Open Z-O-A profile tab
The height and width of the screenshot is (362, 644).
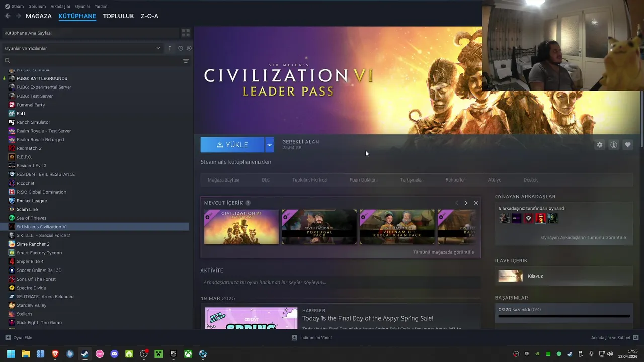pos(149,16)
